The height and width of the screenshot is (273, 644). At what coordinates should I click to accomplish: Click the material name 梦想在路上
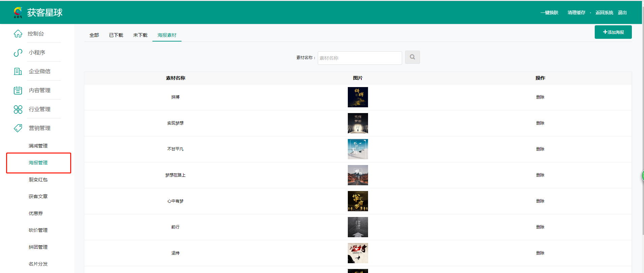(x=175, y=175)
